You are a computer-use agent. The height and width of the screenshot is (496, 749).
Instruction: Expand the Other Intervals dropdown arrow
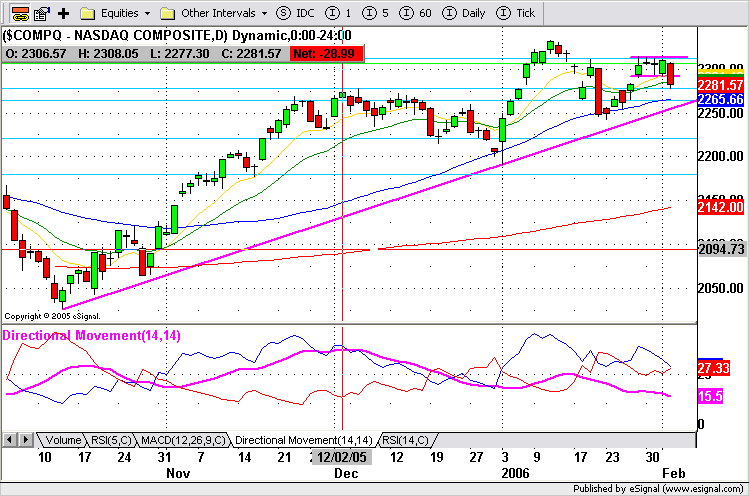[x=264, y=13]
